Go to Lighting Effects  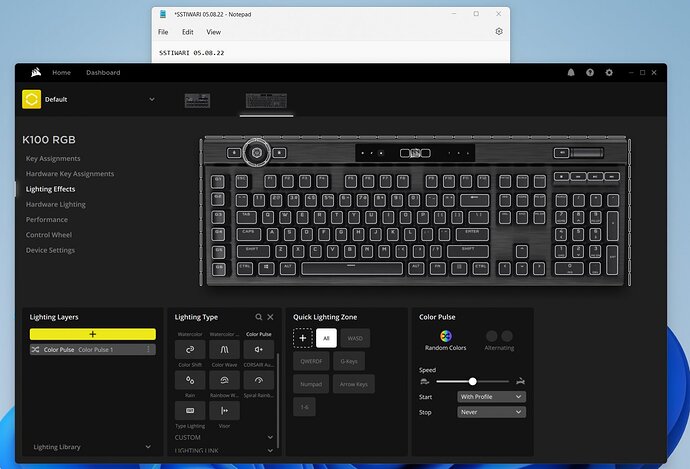[x=50, y=189]
